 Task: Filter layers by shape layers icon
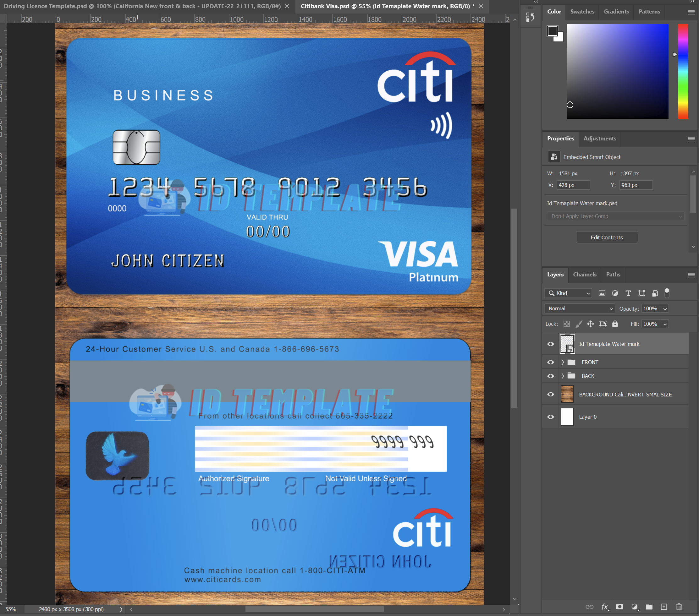click(x=641, y=293)
